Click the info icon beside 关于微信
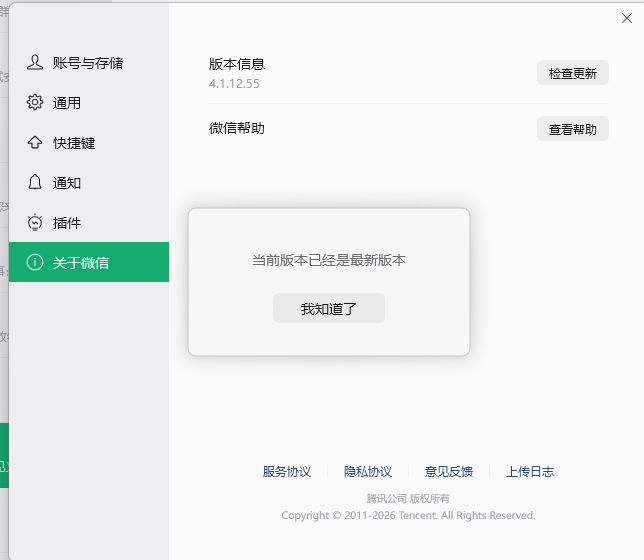This screenshot has height=560, width=644. (x=35, y=262)
